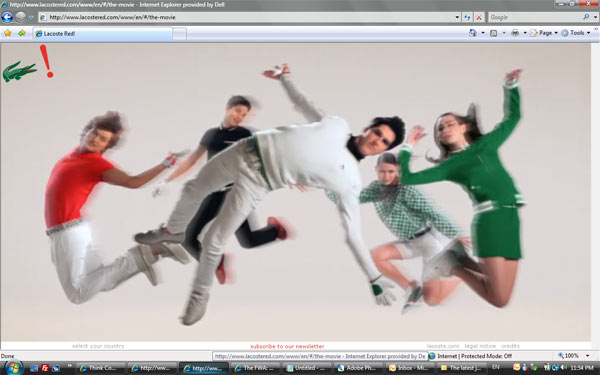Open the search provider dropdown arrow
The image size is (600, 375).
coord(595,17)
